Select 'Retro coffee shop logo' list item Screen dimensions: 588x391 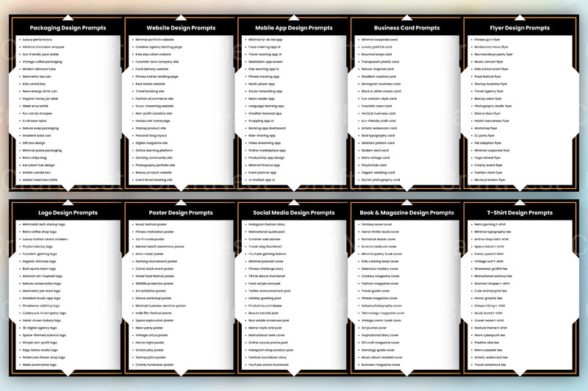(40, 232)
